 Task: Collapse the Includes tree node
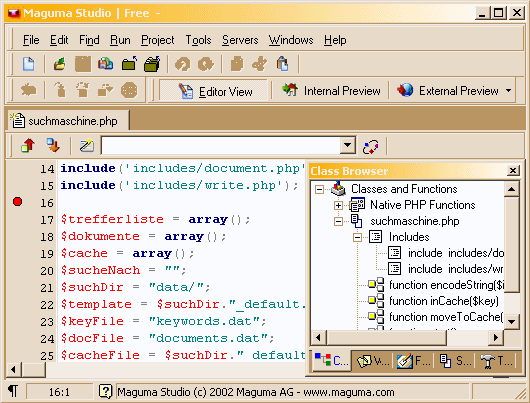point(357,237)
